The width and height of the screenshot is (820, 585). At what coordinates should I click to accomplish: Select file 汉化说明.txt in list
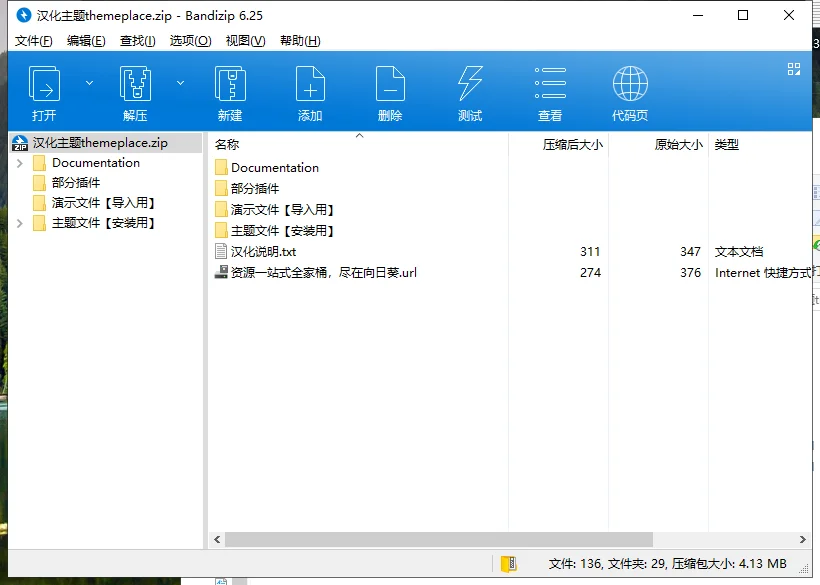point(264,252)
